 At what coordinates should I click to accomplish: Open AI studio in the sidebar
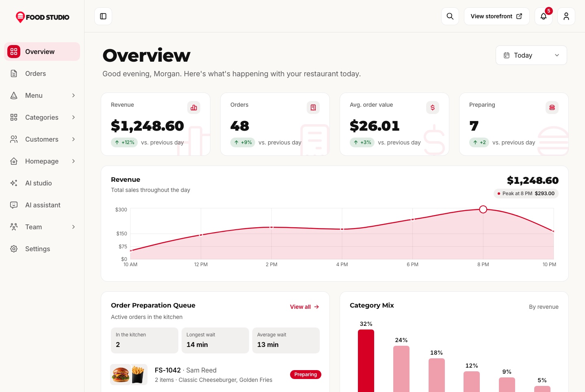coord(42,183)
